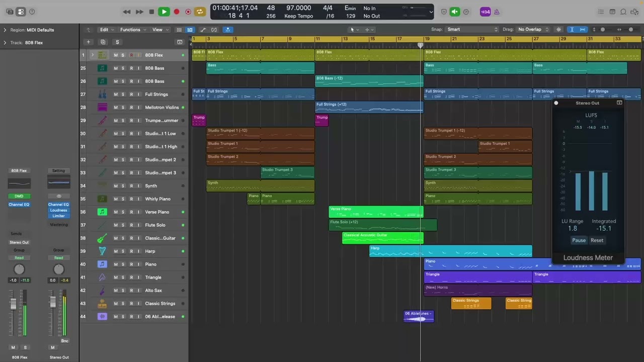Open the Note Pads icon
644x362 pixels.
[x=612, y=12]
